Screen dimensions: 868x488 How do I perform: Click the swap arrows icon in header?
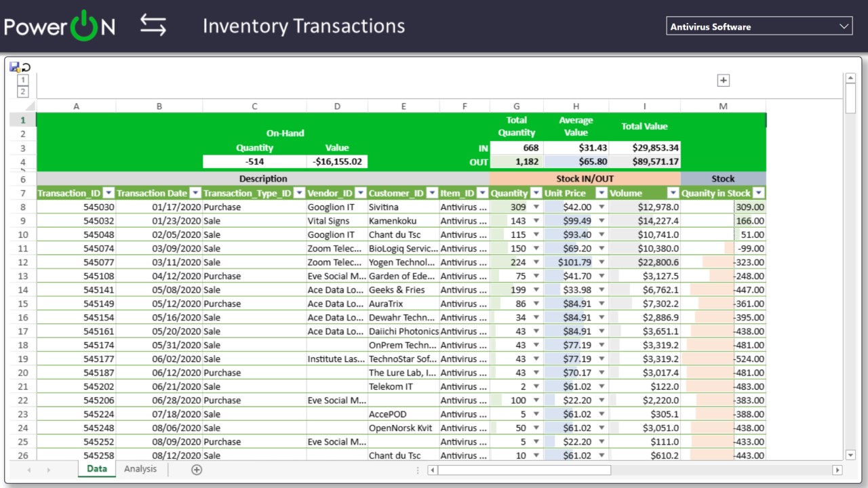click(153, 26)
